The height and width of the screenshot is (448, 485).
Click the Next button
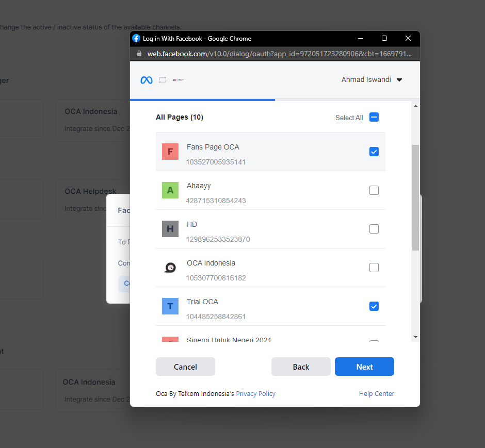point(364,367)
